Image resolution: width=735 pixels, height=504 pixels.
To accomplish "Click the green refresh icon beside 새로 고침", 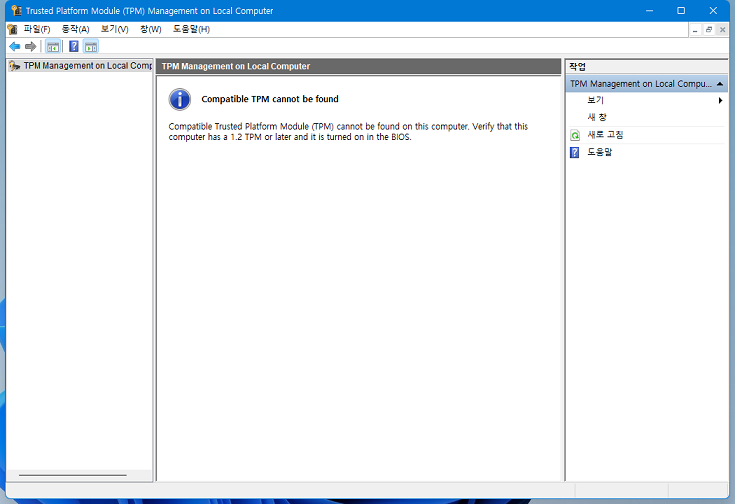I will pyautogui.click(x=575, y=135).
